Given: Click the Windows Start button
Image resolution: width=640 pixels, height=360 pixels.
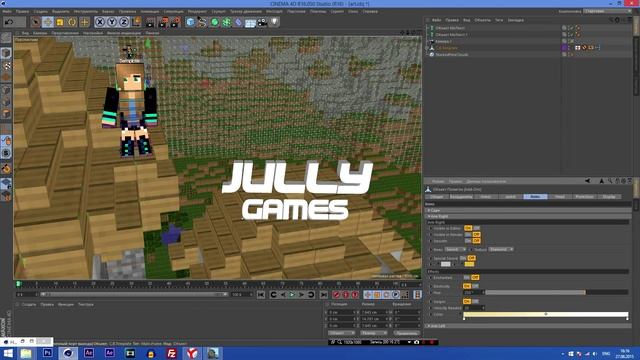Looking at the screenshot, I should pos(8,353).
